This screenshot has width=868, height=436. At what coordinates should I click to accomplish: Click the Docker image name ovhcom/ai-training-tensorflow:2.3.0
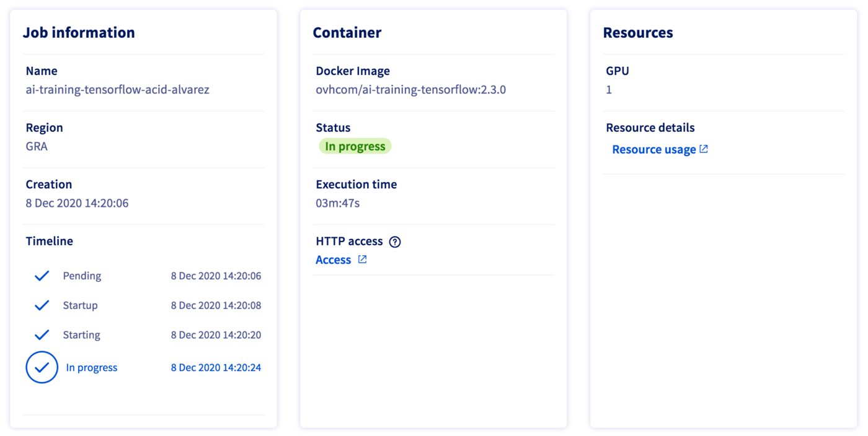pos(410,90)
